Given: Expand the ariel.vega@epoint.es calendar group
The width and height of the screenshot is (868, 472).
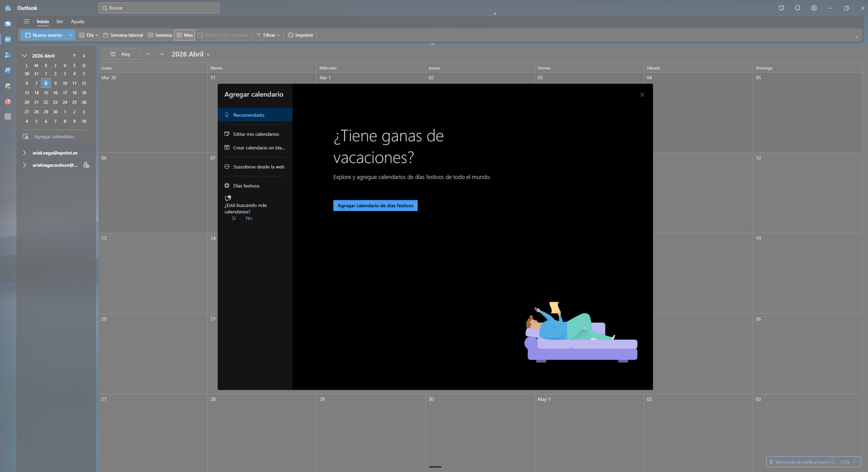Looking at the screenshot, I should 24,153.
